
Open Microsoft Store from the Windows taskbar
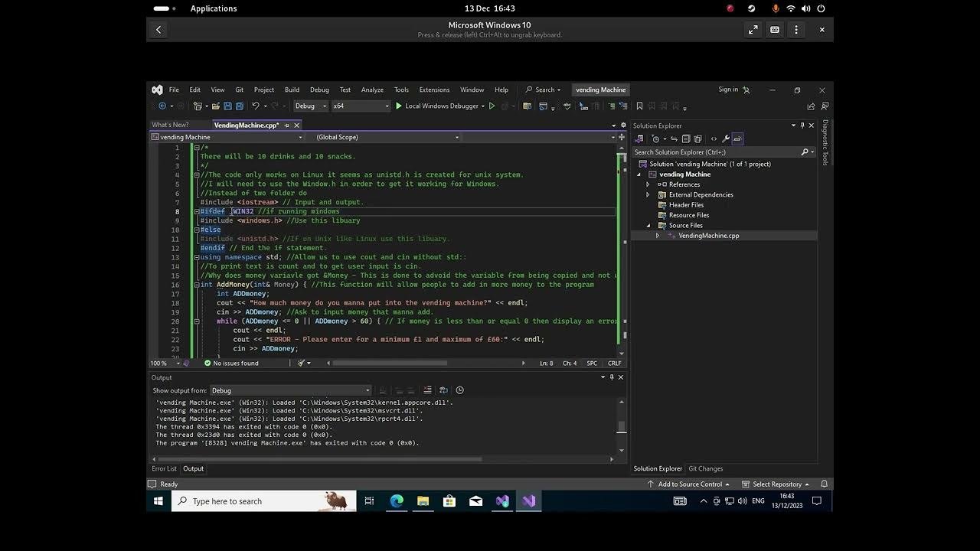[449, 501]
